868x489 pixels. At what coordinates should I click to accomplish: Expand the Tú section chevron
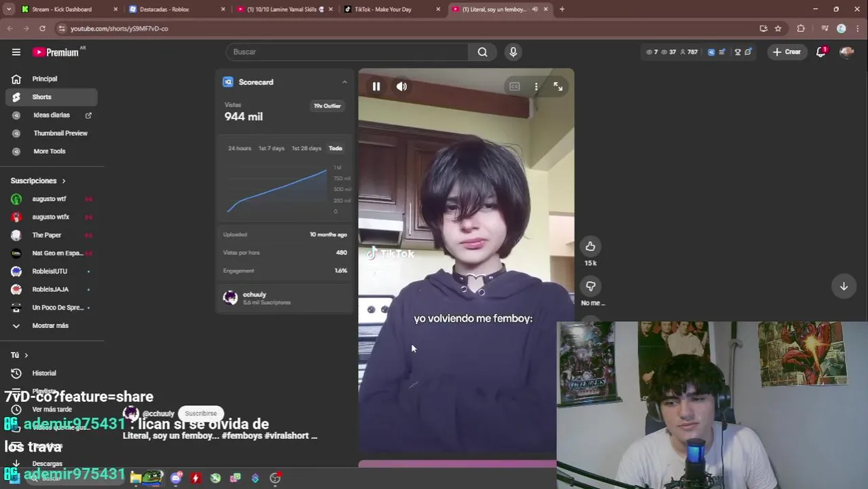[x=26, y=355]
